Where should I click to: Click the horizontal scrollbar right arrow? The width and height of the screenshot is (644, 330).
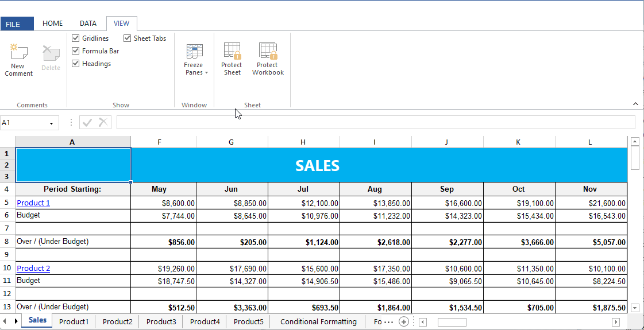616,322
